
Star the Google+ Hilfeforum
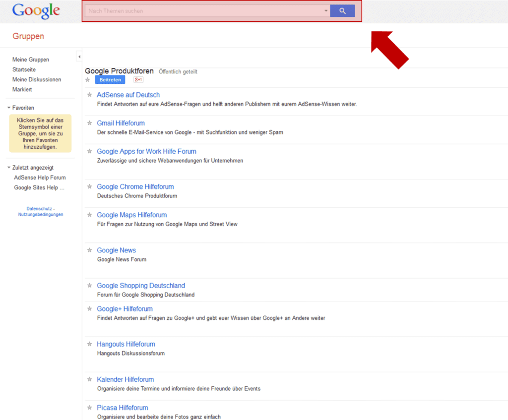tap(90, 308)
